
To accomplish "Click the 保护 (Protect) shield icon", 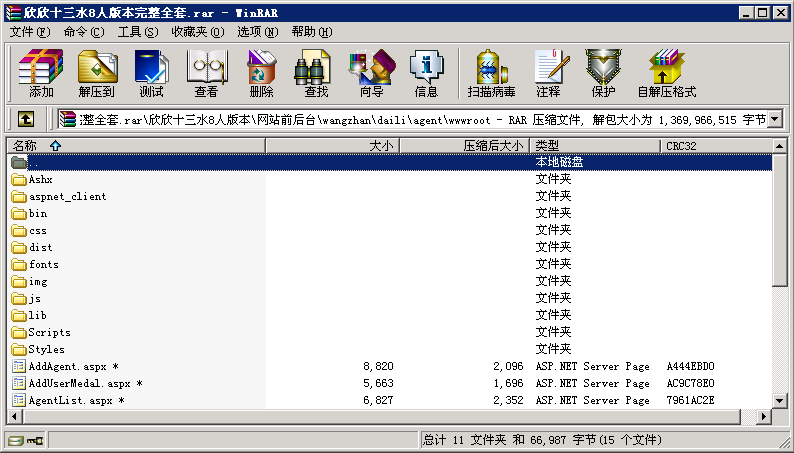I will pos(603,73).
